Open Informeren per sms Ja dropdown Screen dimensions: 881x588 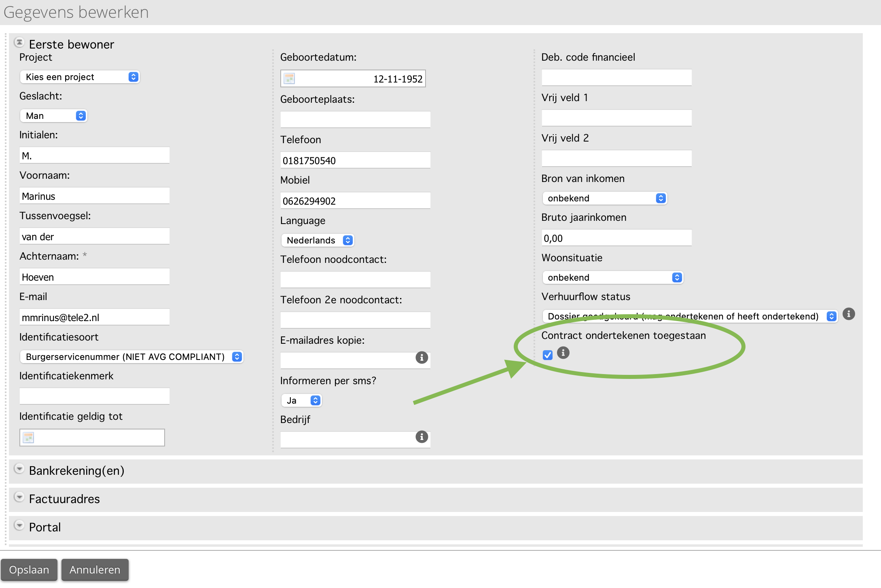coord(301,400)
